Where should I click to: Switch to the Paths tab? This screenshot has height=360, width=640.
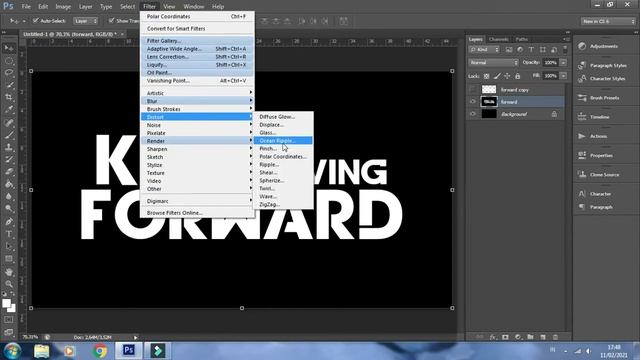[x=522, y=39]
